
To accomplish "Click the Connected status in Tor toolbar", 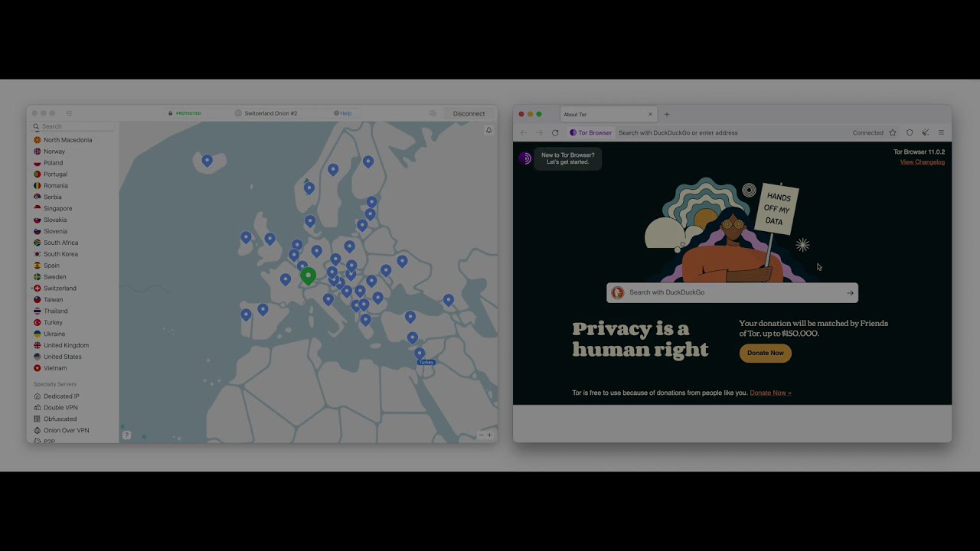I will click(x=867, y=133).
